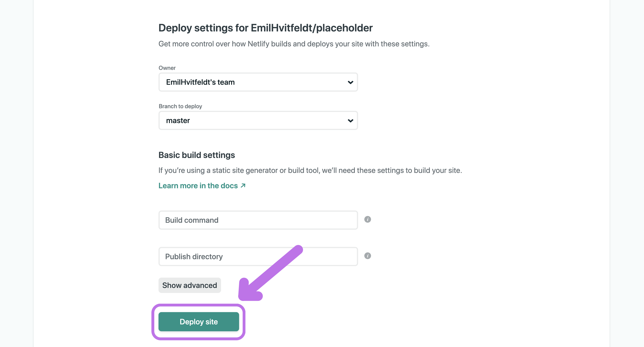The height and width of the screenshot is (347, 644).
Task: Click the Branch to deploy field label
Action: tap(180, 106)
